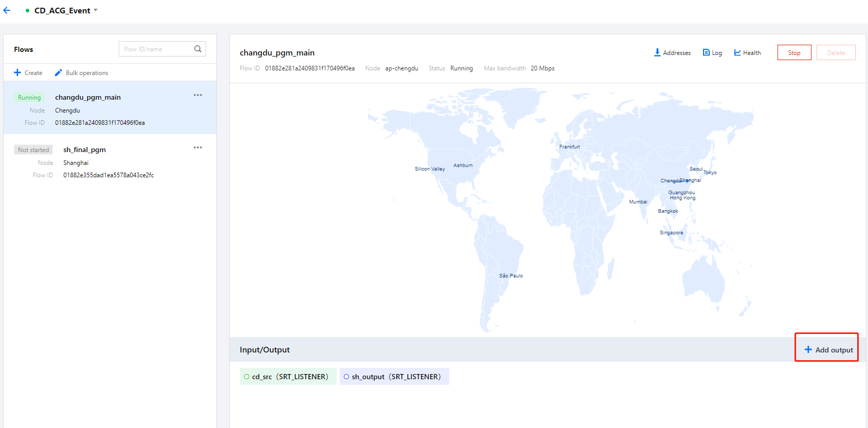Select the sh_output SRT_LISTENER output
Image resolution: width=868 pixels, height=428 pixels.
[394, 377]
